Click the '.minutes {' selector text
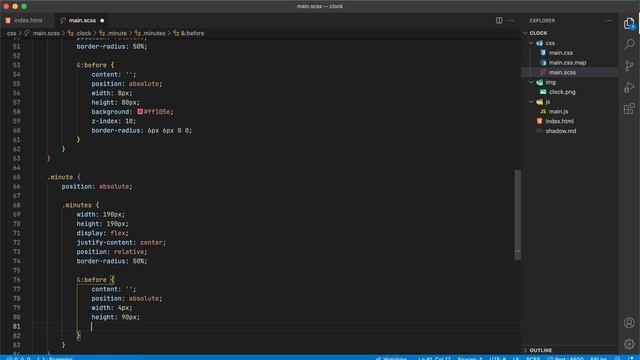The height and width of the screenshot is (360, 640). 80,205
